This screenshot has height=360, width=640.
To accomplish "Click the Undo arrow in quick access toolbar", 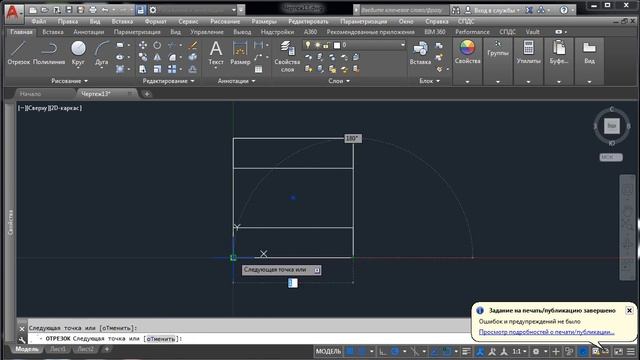I will [105, 10].
